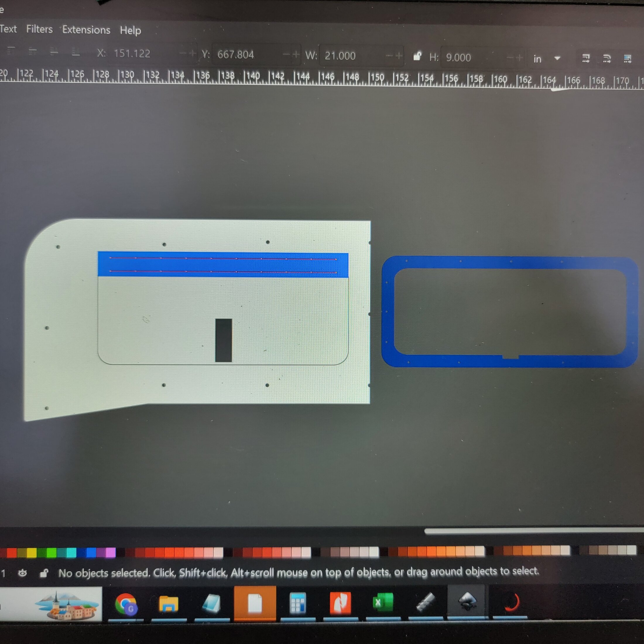This screenshot has height=644, width=644.
Task: Click the horizontal canvas scrollbar
Action: 534,531
